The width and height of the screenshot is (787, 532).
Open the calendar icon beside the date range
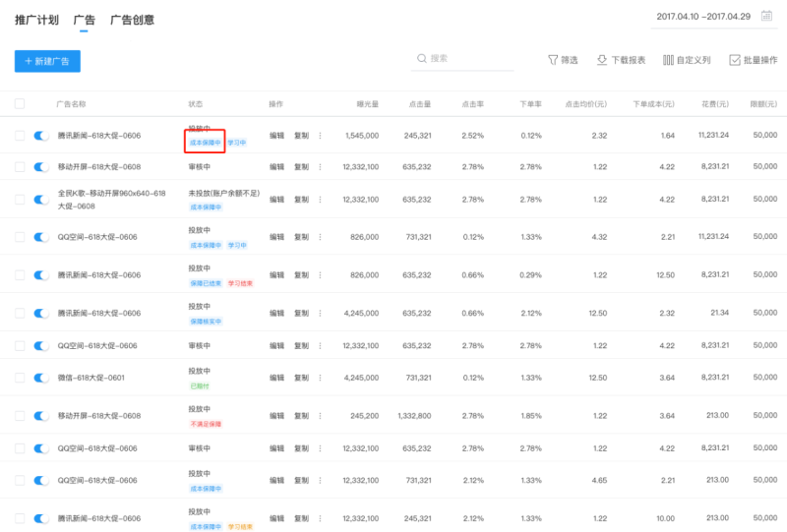766,16
